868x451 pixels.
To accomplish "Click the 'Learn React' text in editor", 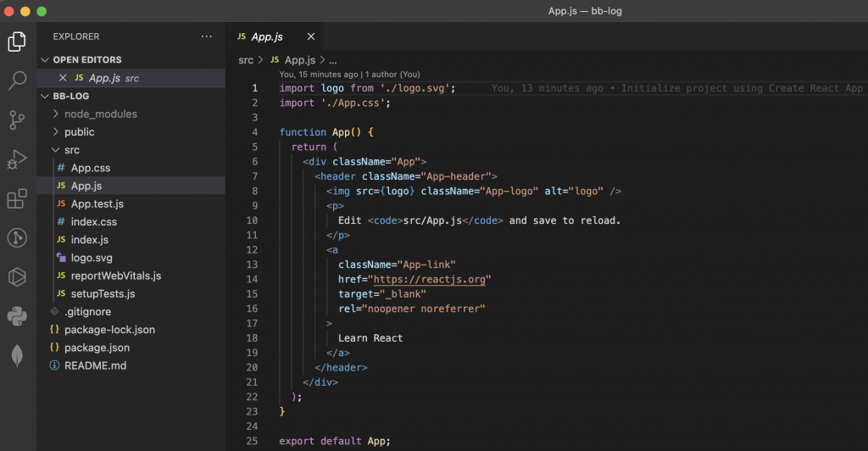I will 370,338.
